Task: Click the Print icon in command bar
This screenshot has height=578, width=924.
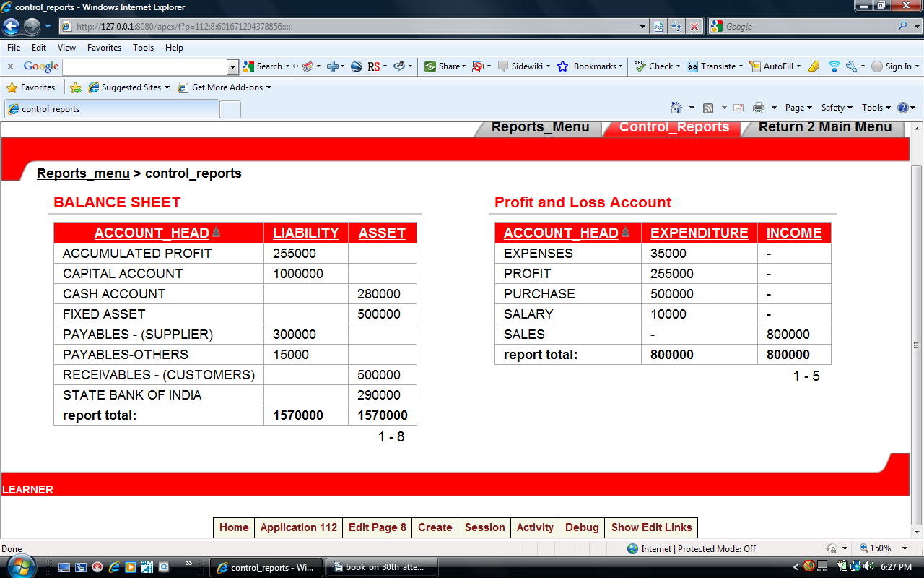Action: pos(758,108)
